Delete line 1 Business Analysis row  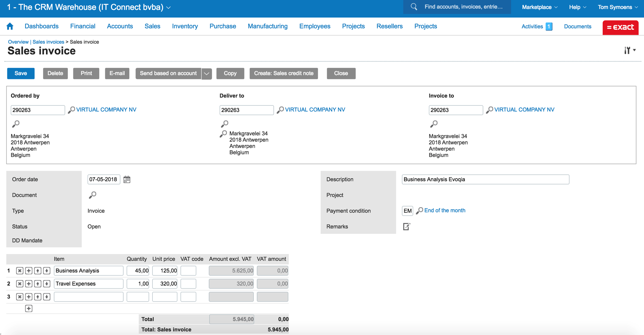[20, 271]
